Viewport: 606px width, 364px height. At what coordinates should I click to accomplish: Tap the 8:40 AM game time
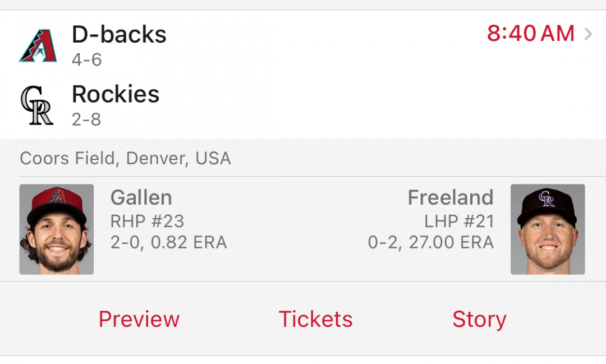(x=531, y=33)
